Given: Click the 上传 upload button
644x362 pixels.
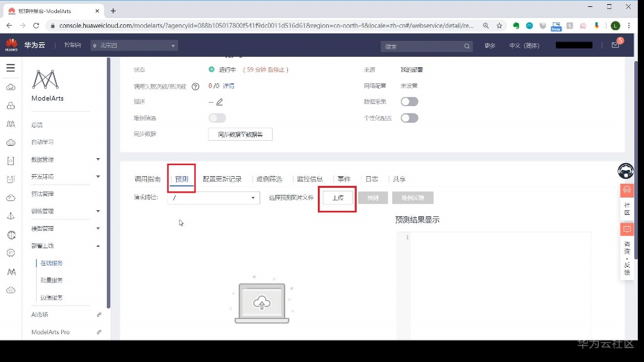Looking at the screenshot, I should [x=337, y=198].
